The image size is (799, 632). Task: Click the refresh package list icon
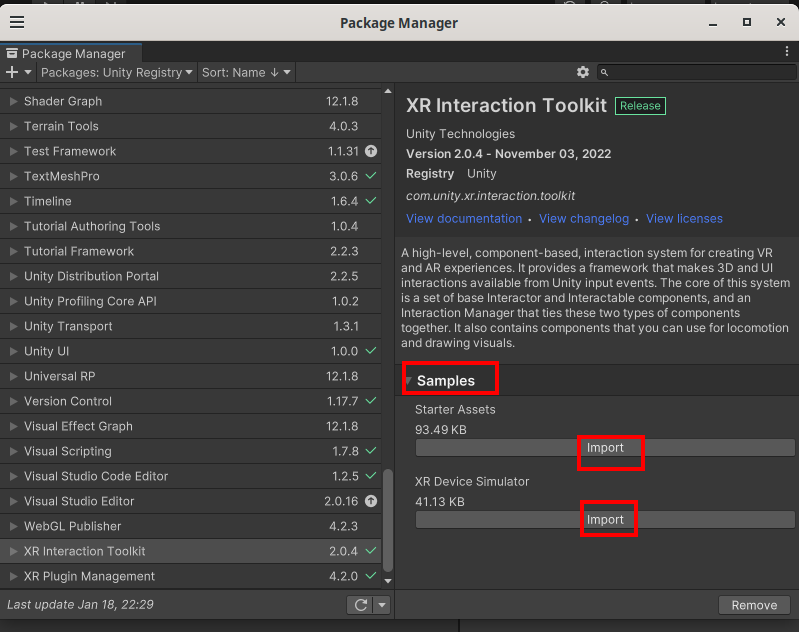click(x=360, y=605)
